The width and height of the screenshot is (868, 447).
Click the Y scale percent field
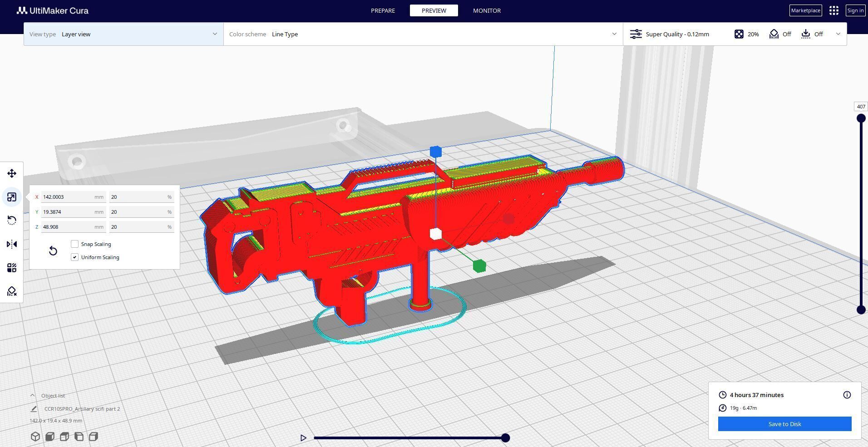[142, 212]
